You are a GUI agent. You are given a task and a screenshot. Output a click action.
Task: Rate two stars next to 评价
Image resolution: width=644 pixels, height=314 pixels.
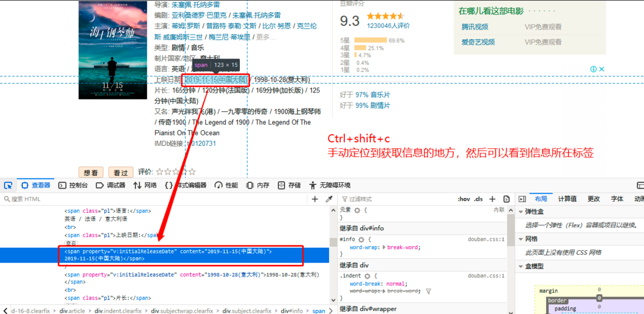coord(168,172)
